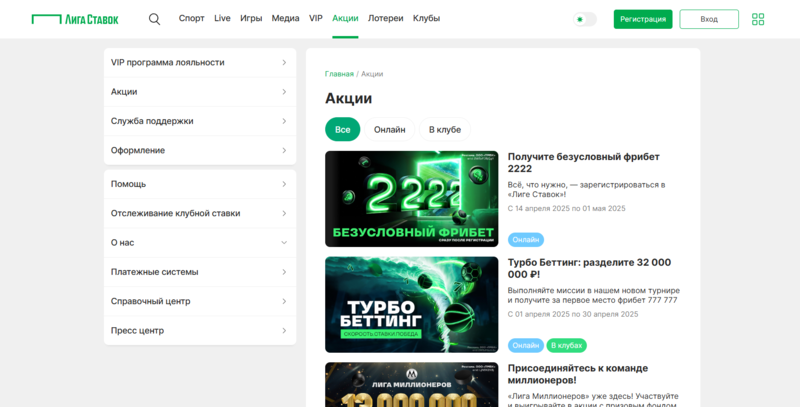The width and height of the screenshot is (800, 407).
Task: Open the VIP menu item
Action: pos(316,18)
